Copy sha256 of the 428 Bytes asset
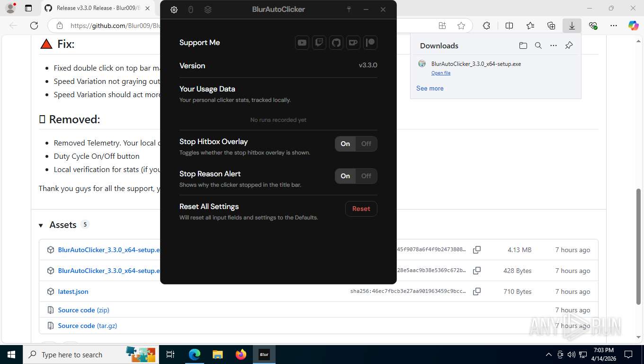 click(x=477, y=271)
